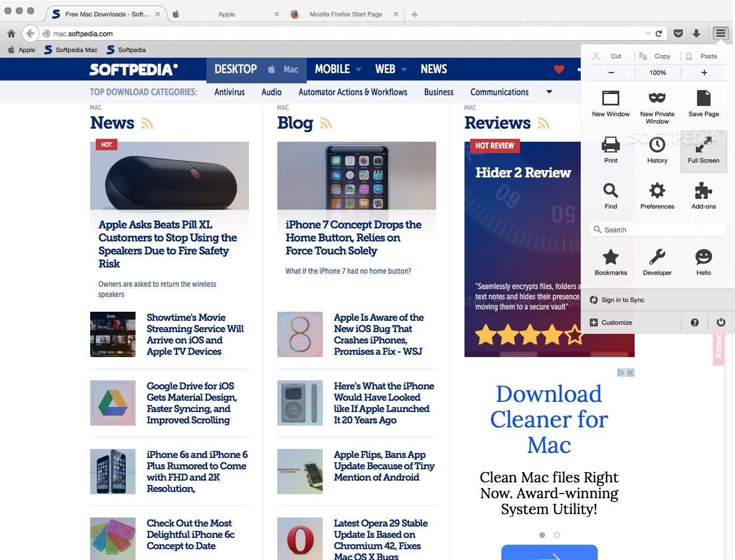Open New Window from Firefox menu

pos(611,103)
